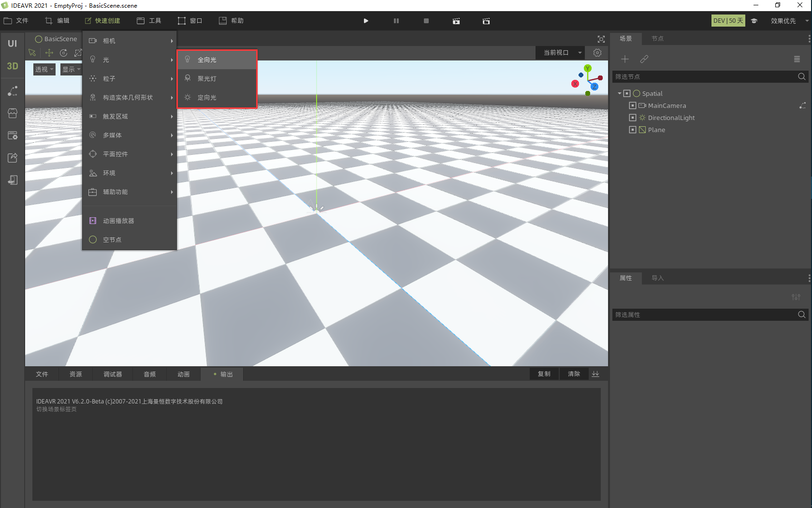Screen dimensions: 812x508
Task: Select 聚光灯 from light submenu
Action: click(207, 79)
